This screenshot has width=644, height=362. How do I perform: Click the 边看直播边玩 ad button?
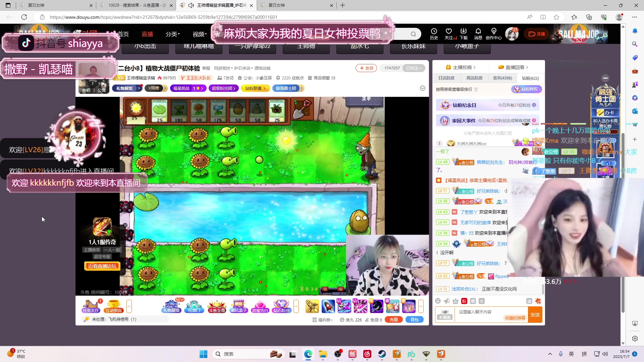coord(102,266)
